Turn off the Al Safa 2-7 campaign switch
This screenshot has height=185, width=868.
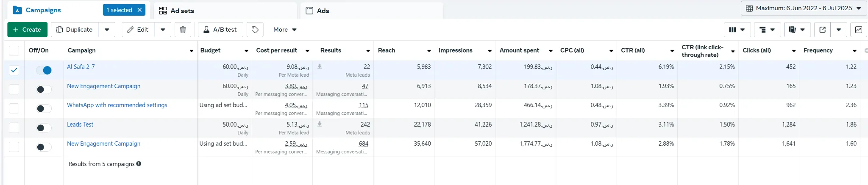44,70
